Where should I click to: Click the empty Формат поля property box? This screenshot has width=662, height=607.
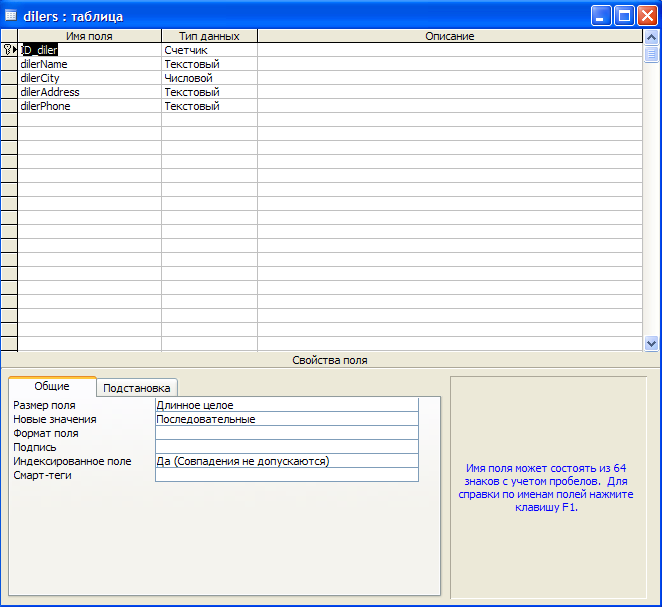pos(286,433)
